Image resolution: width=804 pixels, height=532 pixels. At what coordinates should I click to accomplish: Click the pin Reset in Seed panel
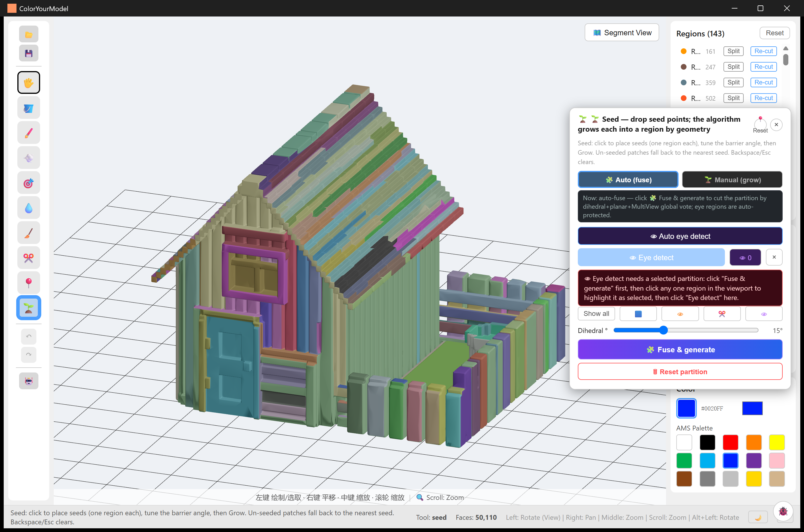[x=760, y=125]
